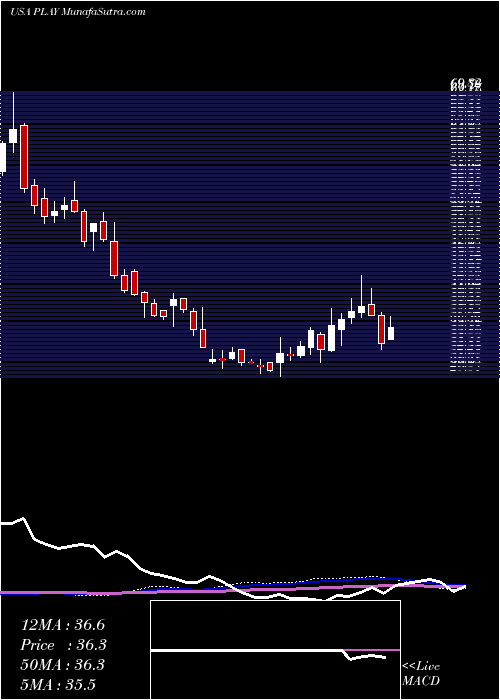Select the '5MA : 35.5' label

click(x=58, y=684)
